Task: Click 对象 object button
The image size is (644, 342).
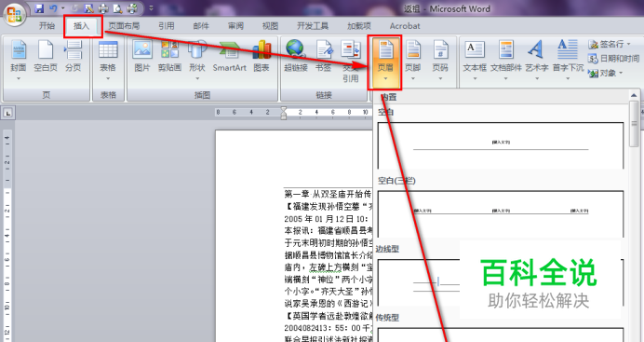Action: pos(606,74)
